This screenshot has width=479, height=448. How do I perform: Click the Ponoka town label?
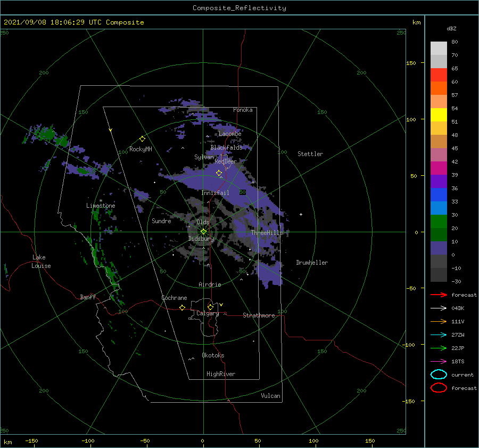pos(243,110)
